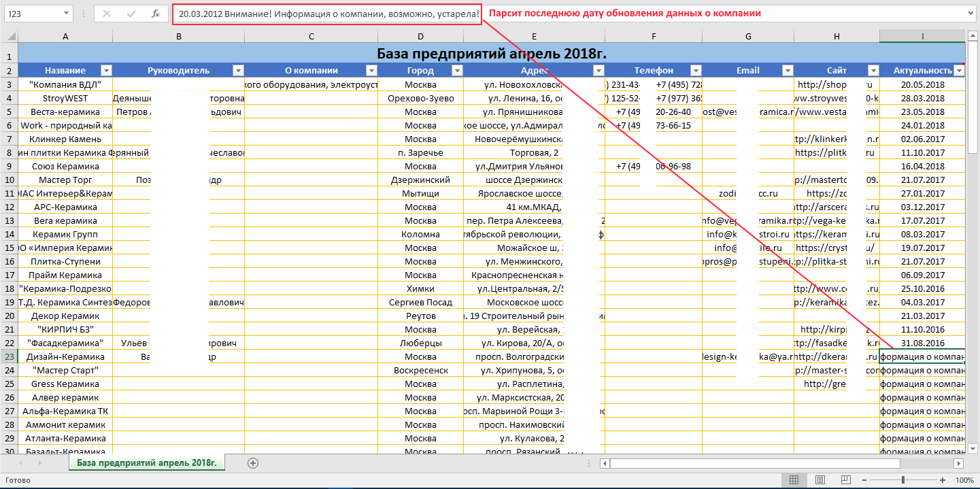Click the Select All corner triangle
Screen dimensions: 980x489
(x=9, y=36)
